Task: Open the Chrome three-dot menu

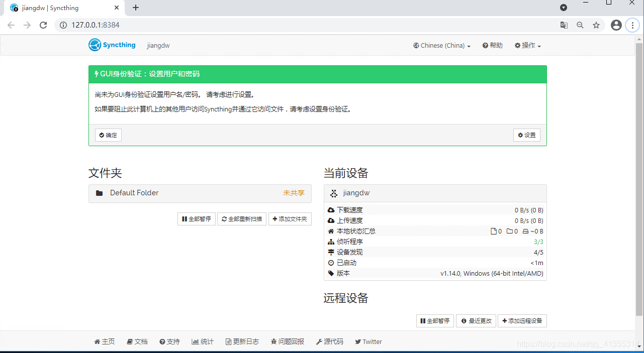Action: 632,25
